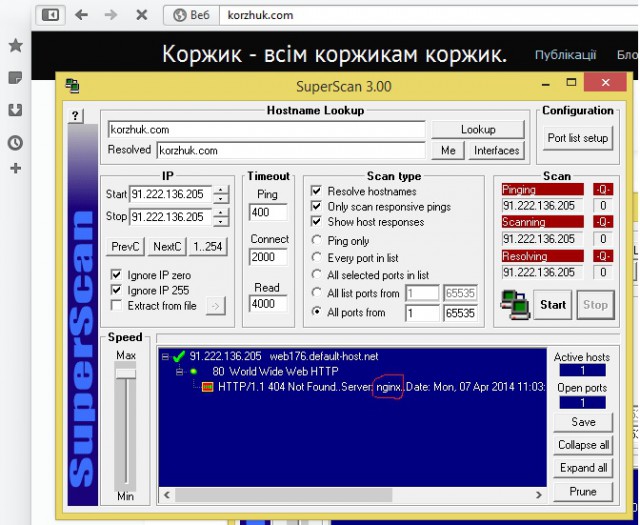Image resolution: width=640 pixels, height=525 pixels.
Task: Click the HTTP response banner icon
Action: [208, 387]
